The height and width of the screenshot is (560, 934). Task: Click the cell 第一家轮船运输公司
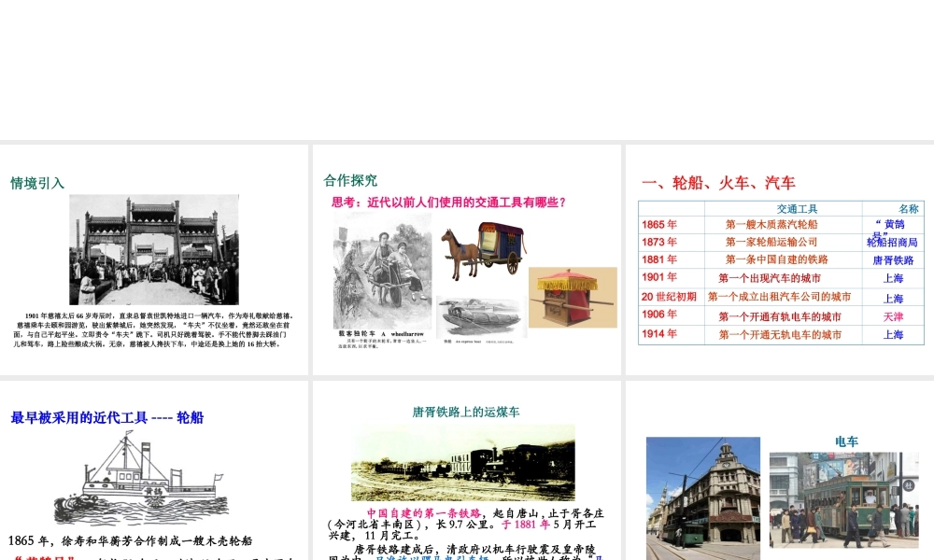pyautogui.click(x=771, y=242)
